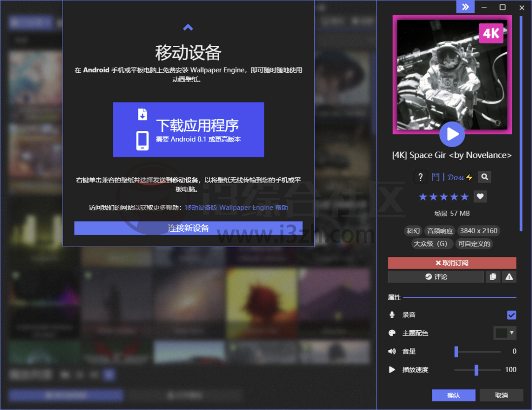Adjust the 音量 volume slider
532x410 pixels.
477,351
